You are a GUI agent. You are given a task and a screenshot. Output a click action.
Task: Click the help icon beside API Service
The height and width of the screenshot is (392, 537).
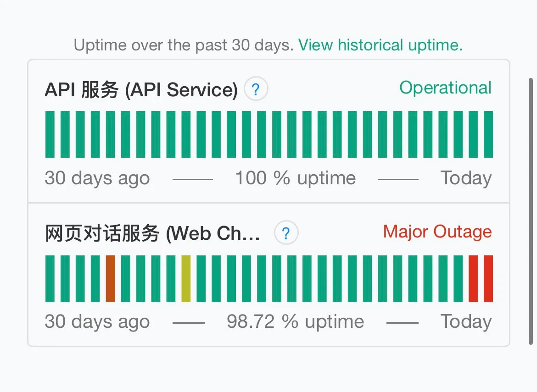256,90
